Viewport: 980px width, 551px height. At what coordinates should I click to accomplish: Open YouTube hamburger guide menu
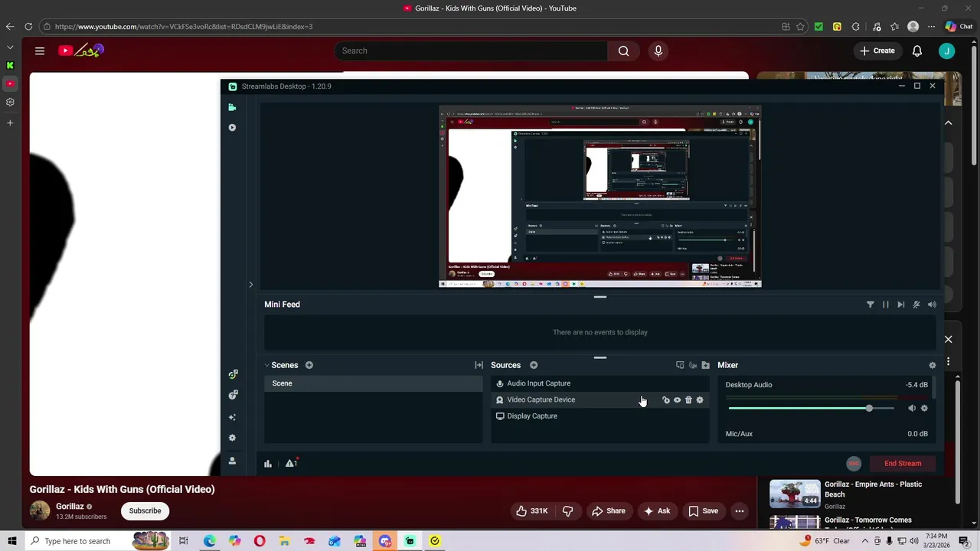click(x=40, y=51)
